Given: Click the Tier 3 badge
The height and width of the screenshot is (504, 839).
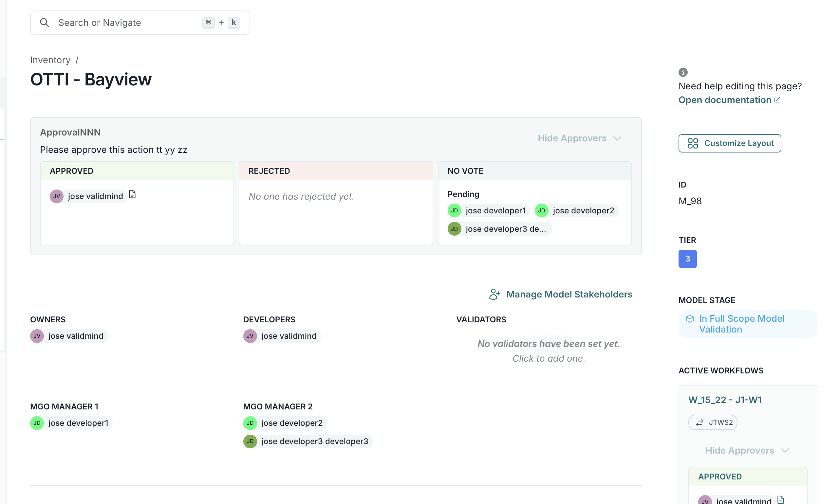Looking at the screenshot, I should tap(687, 259).
